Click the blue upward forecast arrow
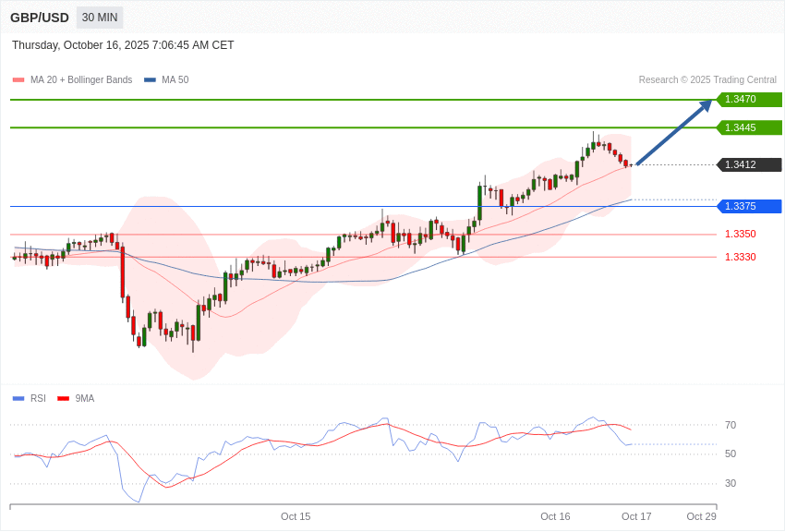Screen dimensions: 785x532 tap(674, 133)
